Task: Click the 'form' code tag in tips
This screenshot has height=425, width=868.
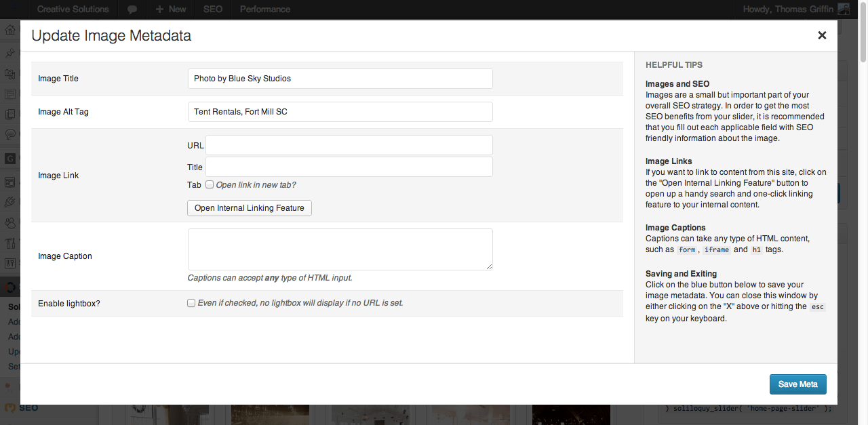Action: click(x=687, y=250)
